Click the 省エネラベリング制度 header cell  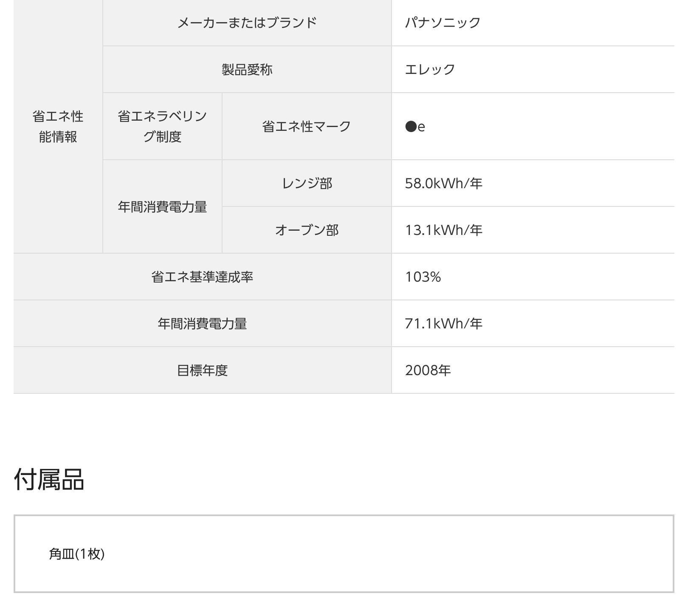coord(162,126)
